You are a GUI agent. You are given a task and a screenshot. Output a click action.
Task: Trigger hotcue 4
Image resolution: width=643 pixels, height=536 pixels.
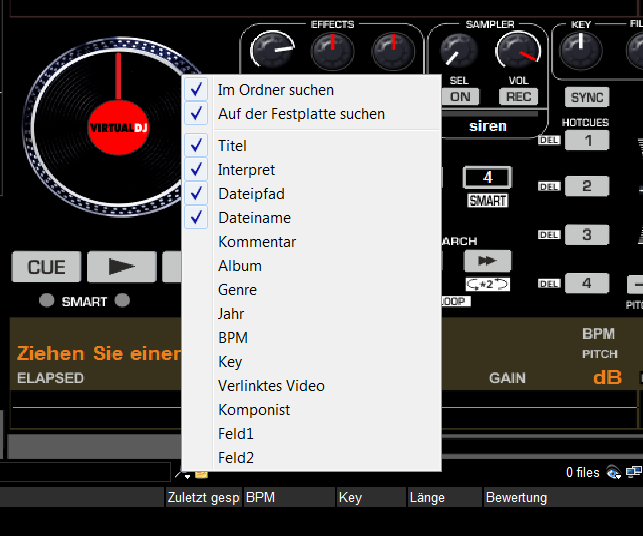(x=587, y=283)
